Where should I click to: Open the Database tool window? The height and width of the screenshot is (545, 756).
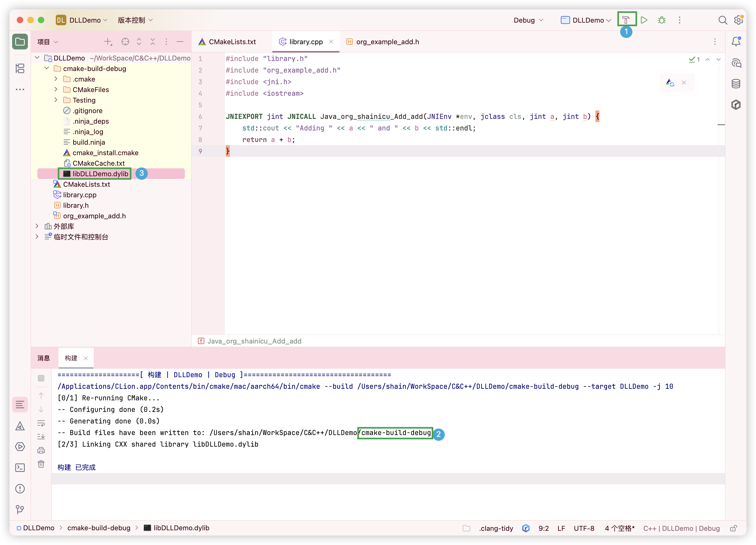click(736, 84)
